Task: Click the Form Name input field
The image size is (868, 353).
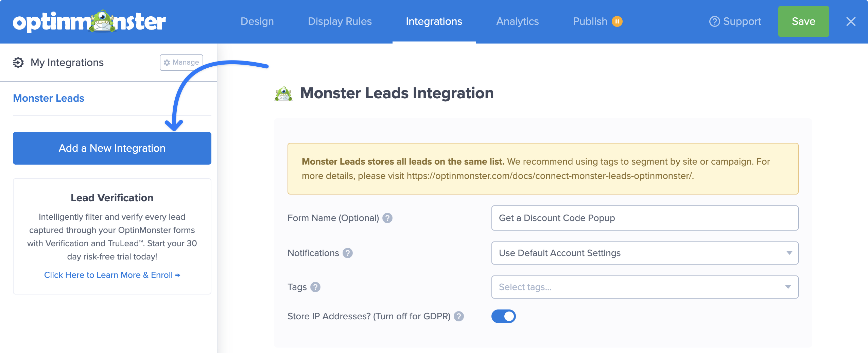Action: pyautogui.click(x=644, y=218)
